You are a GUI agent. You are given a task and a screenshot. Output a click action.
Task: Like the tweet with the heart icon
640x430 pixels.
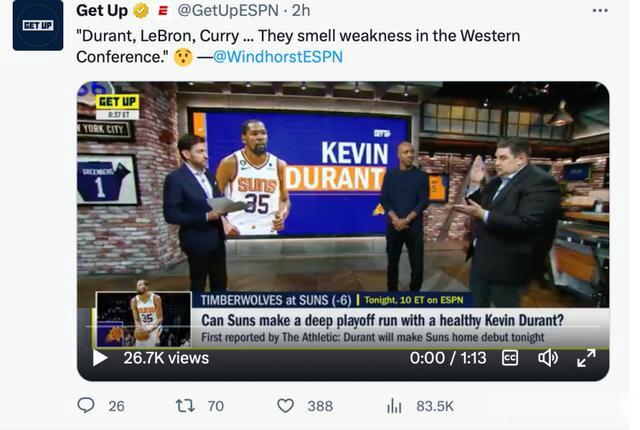(x=286, y=405)
